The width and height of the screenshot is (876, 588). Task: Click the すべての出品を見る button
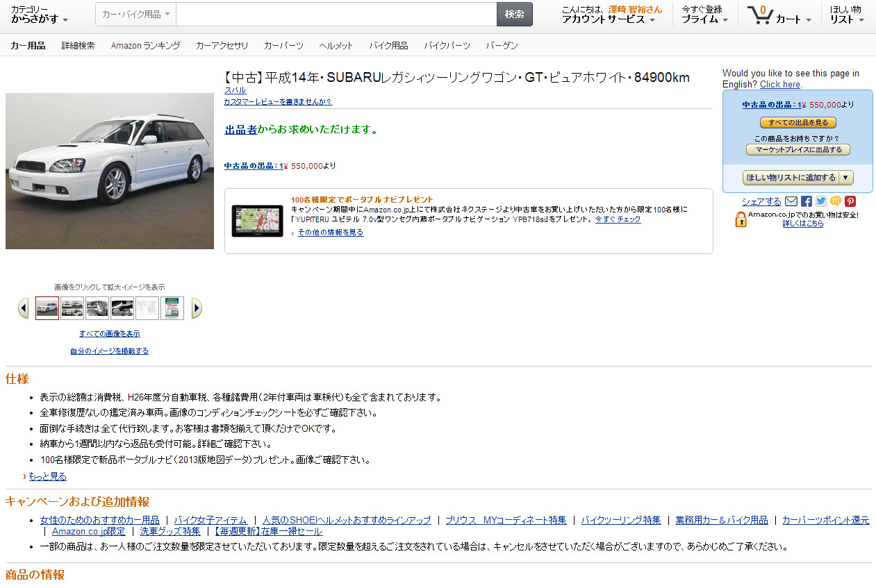tap(798, 122)
